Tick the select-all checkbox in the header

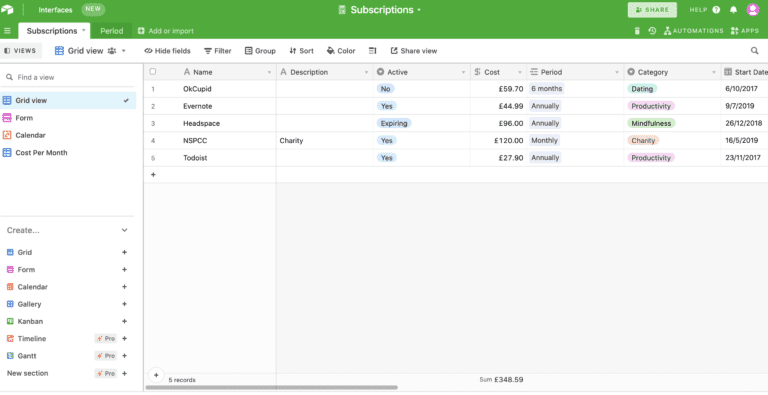(153, 72)
